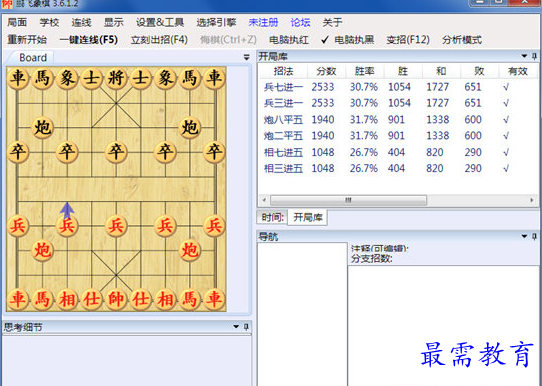
Task: Open the 开局库 panel dropdown arrow
Action: [x=524, y=56]
